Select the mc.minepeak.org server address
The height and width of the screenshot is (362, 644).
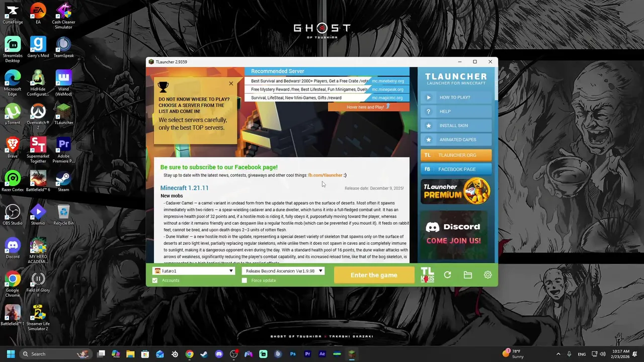388,89
